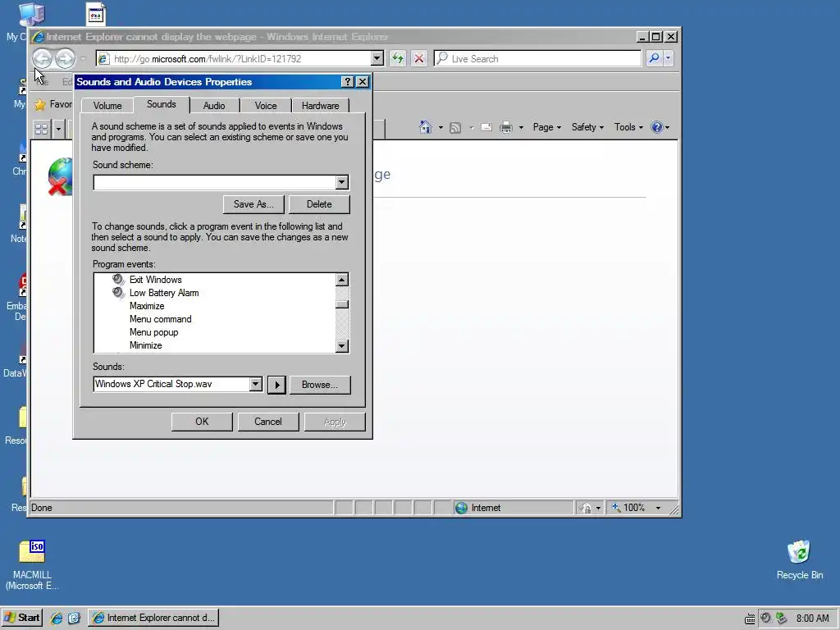The width and height of the screenshot is (840, 630).
Task: Click the Delete scheme button
Action: click(319, 204)
